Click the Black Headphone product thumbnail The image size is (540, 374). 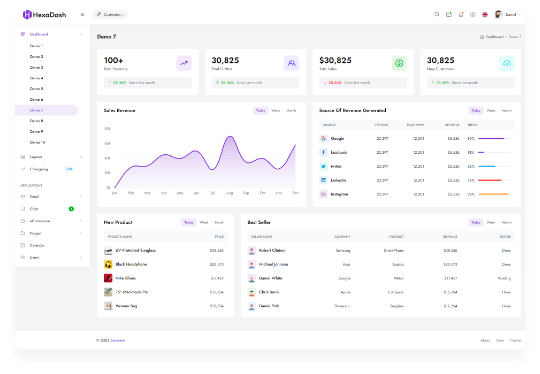click(x=108, y=264)
